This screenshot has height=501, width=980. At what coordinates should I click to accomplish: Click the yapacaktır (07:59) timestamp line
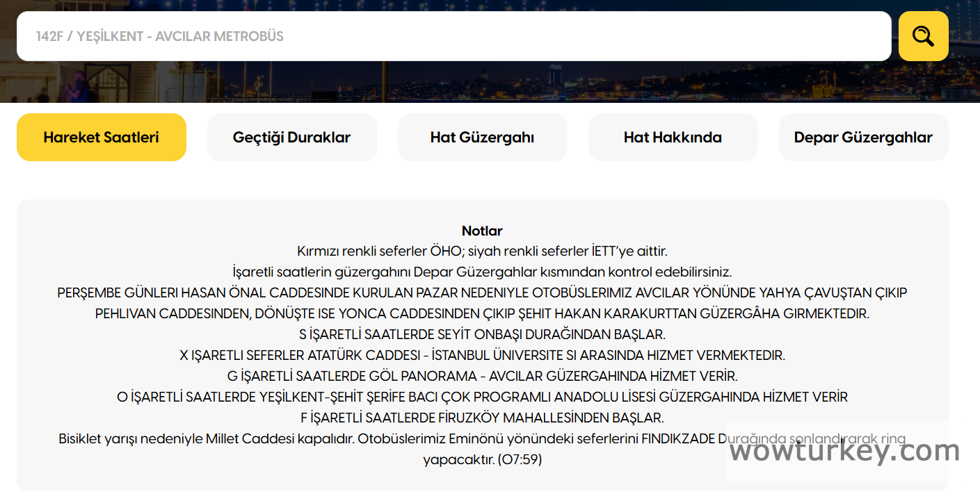(x=482, y=459)
